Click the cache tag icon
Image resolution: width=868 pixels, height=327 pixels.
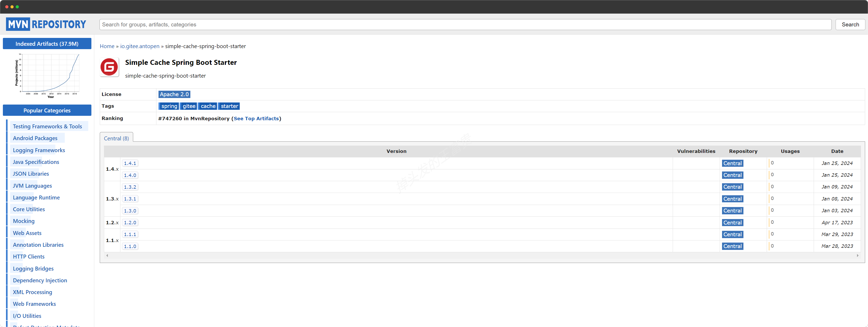click(x=208, y=106)
